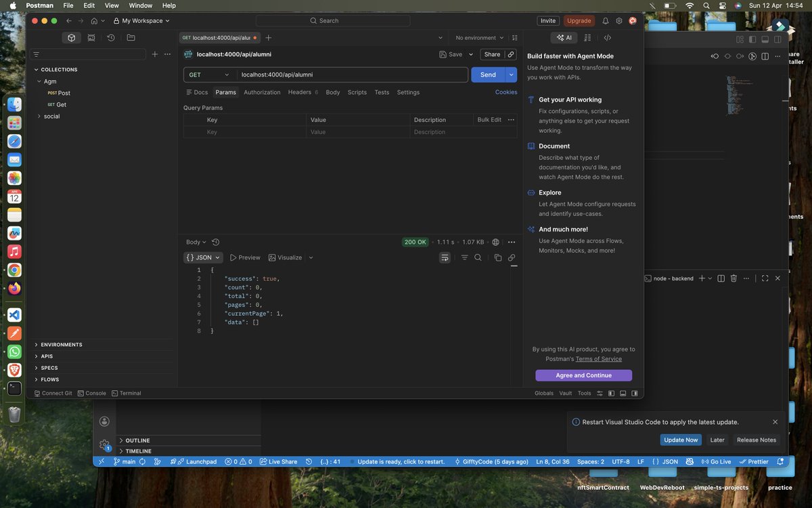Click the request URL input field
Screen dimensions: 812x508
pos(353,75)
